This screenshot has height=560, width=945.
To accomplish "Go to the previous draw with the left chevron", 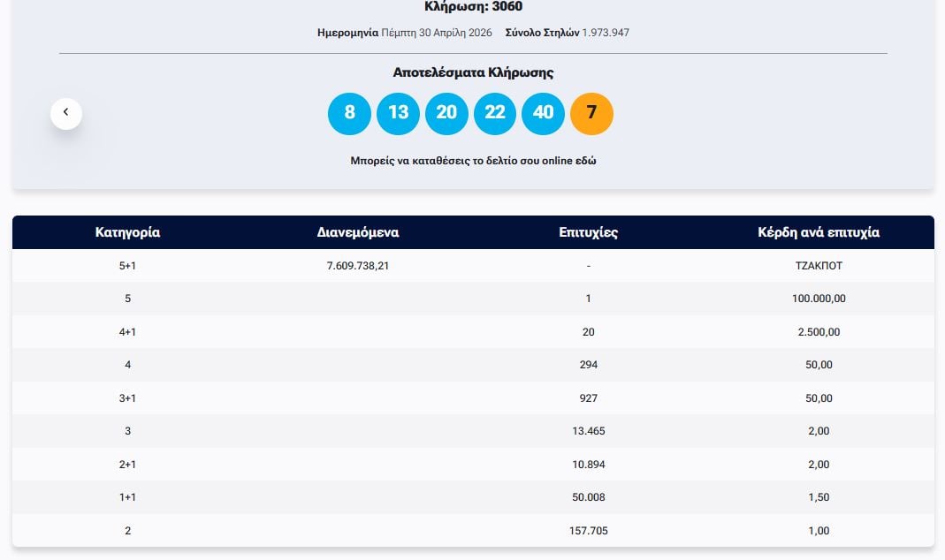I will [x=66, y=113].
